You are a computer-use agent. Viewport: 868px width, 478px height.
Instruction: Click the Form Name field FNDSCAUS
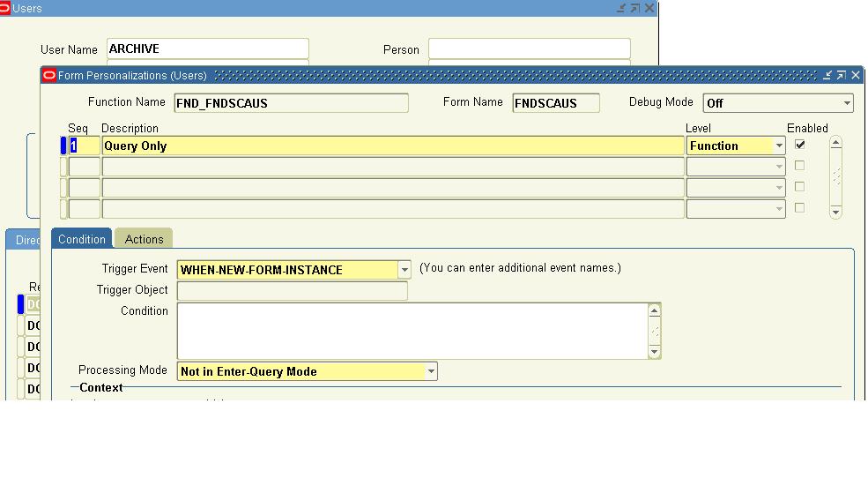[556, 103]
